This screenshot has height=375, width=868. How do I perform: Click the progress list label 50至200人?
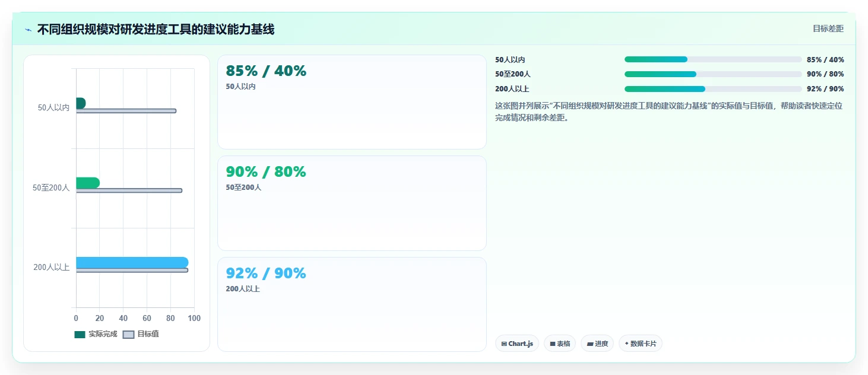pos(513,74)
